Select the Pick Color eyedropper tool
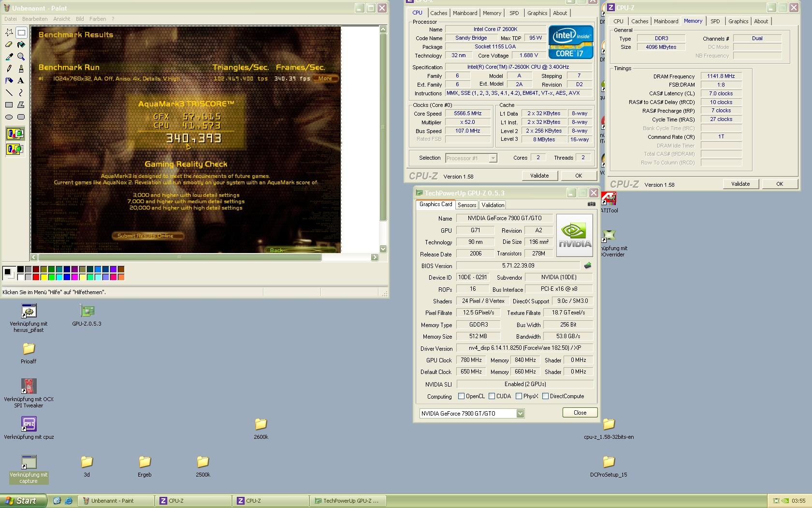This screenshot has height=508, width=812. click(x=9, y=57)
